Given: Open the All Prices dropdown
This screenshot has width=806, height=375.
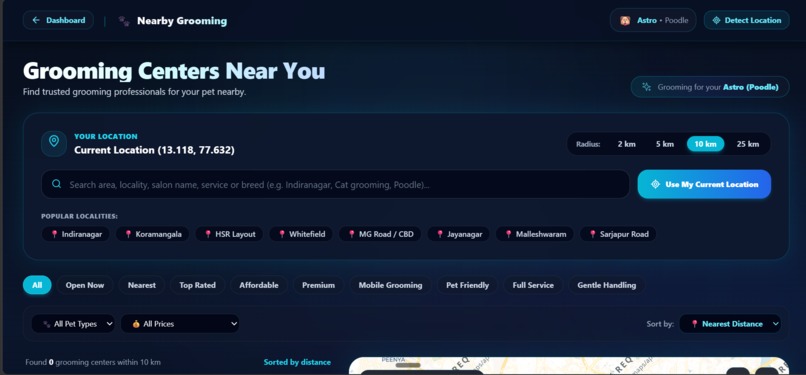Looking at the screenshot, I should pyautogui.click(x=180, y=324).
